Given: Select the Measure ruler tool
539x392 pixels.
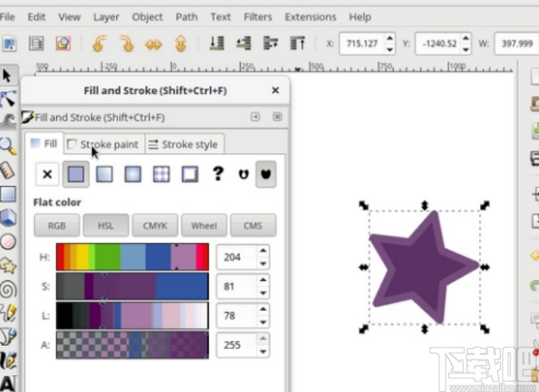Looking at the screenshot, I should click(x=7, y=170).
